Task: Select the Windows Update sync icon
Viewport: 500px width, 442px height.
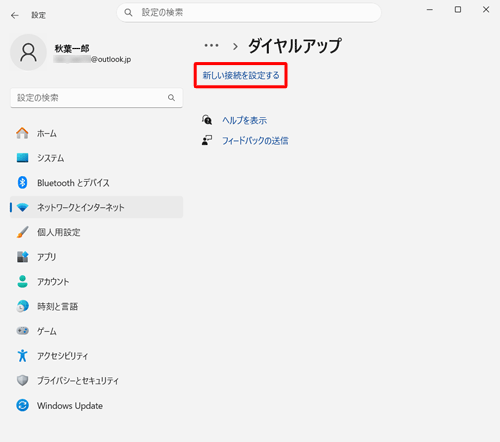Action: point(22,405)
